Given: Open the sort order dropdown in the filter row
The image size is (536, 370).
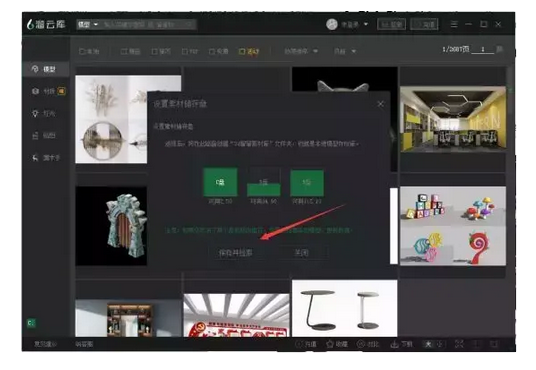Looking at the screenshot, I should (x=301, y=51).
